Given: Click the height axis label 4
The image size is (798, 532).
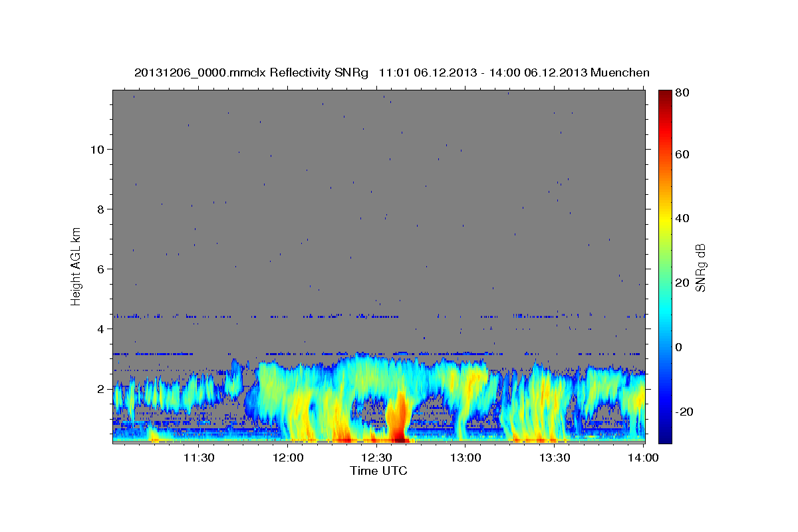Looking at the screenshot, I should [100, 329].
